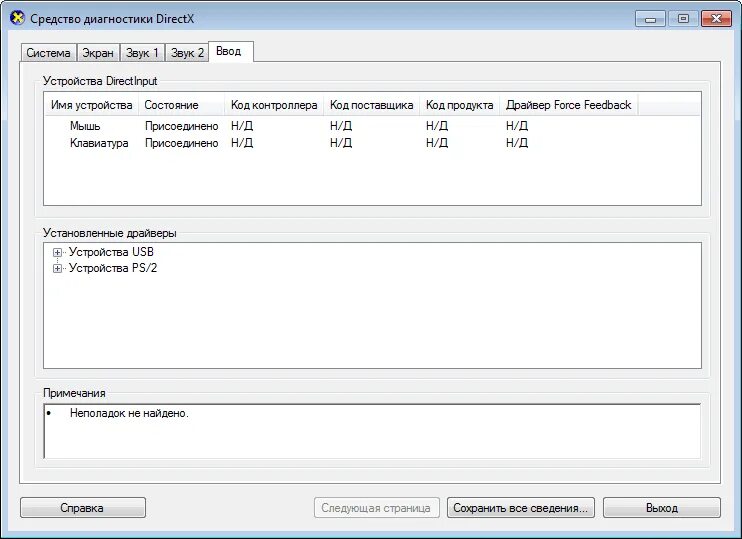
Task: Click Force Feedback Н/Д value for Клавиатура
Action: point(517,143)
